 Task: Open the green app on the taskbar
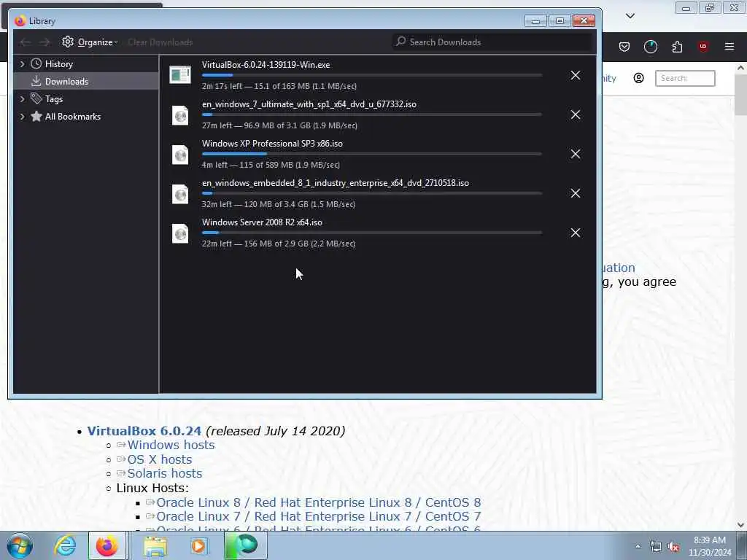(x=245, y=545)
